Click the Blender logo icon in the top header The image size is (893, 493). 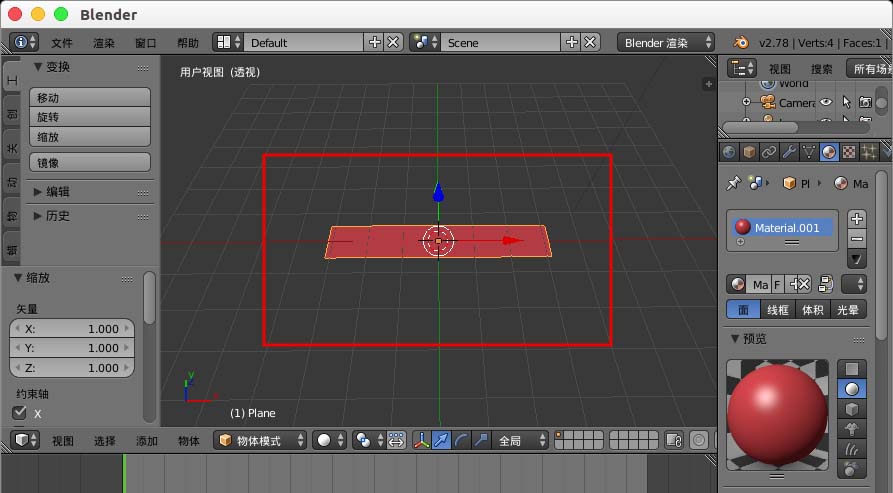pos(741,42)
